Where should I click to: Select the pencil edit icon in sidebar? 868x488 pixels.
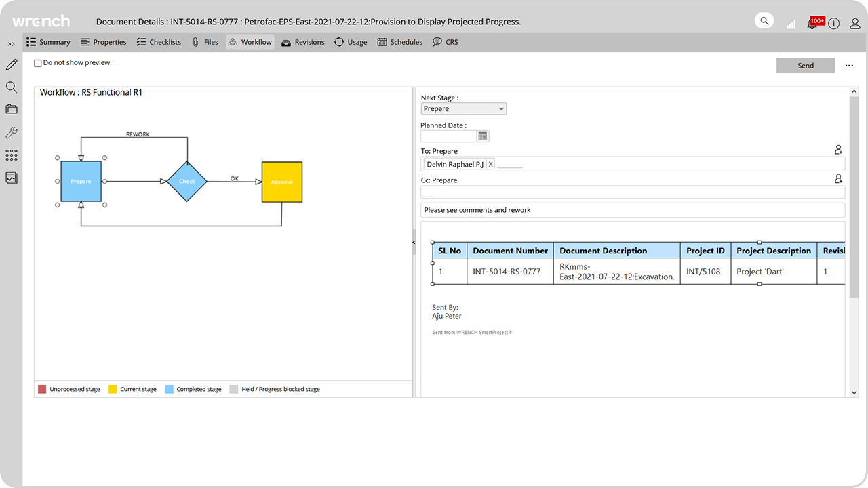coord(12,65)
